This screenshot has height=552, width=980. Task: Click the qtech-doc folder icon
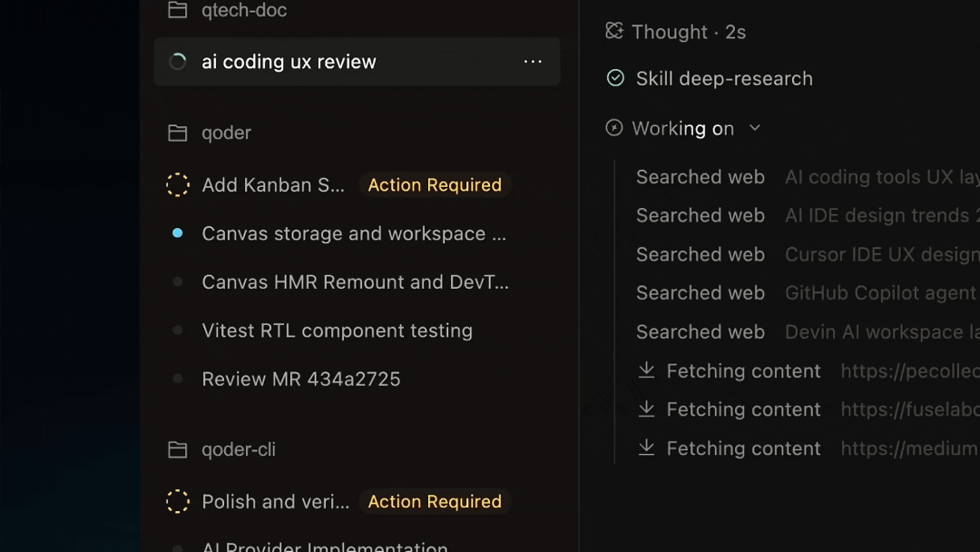pyautogui.click(x=178, y=9)
